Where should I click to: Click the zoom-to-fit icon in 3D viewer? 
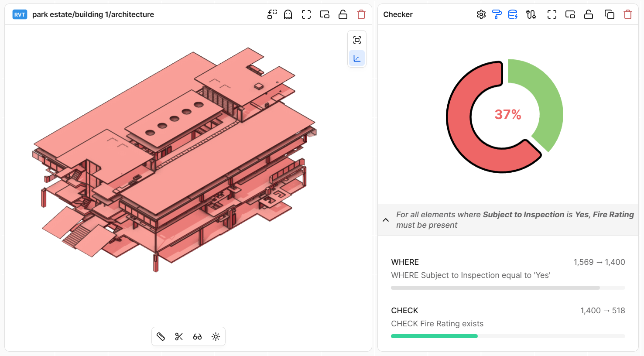357,40
